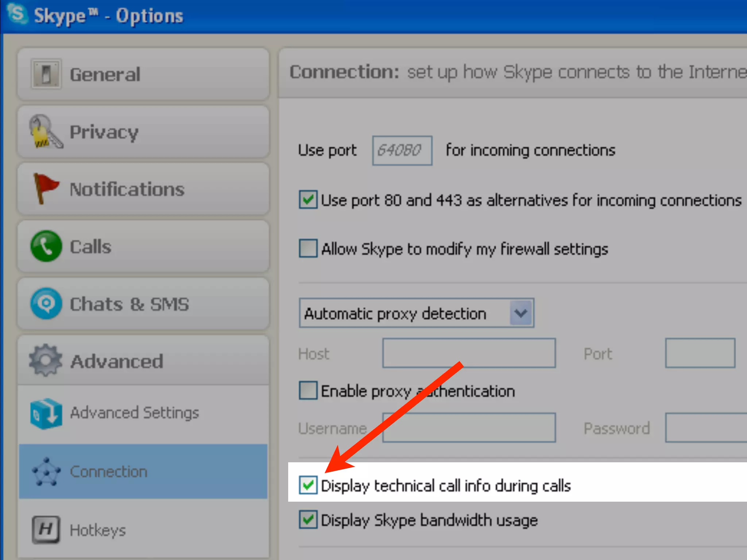747x560 pixels.
Task: Select the Connection sub-item
Action: 143,471
